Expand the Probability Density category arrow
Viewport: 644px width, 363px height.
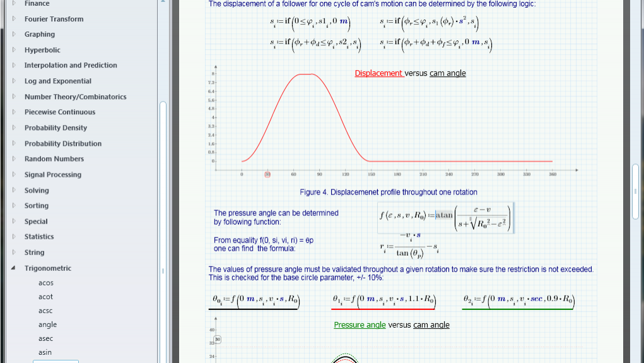[15, 128]
